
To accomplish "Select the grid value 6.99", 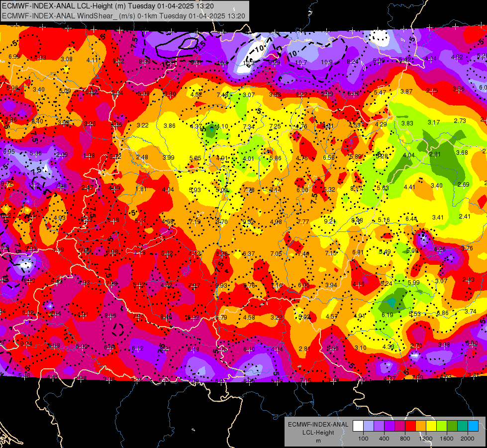I will coord(14,57).
